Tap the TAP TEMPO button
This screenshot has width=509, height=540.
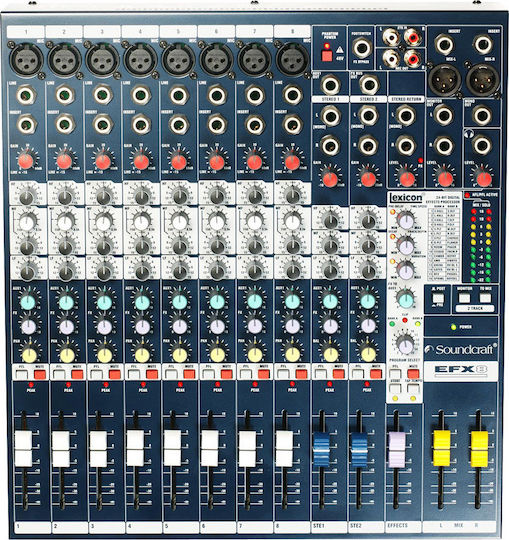(x=413, y=388)
